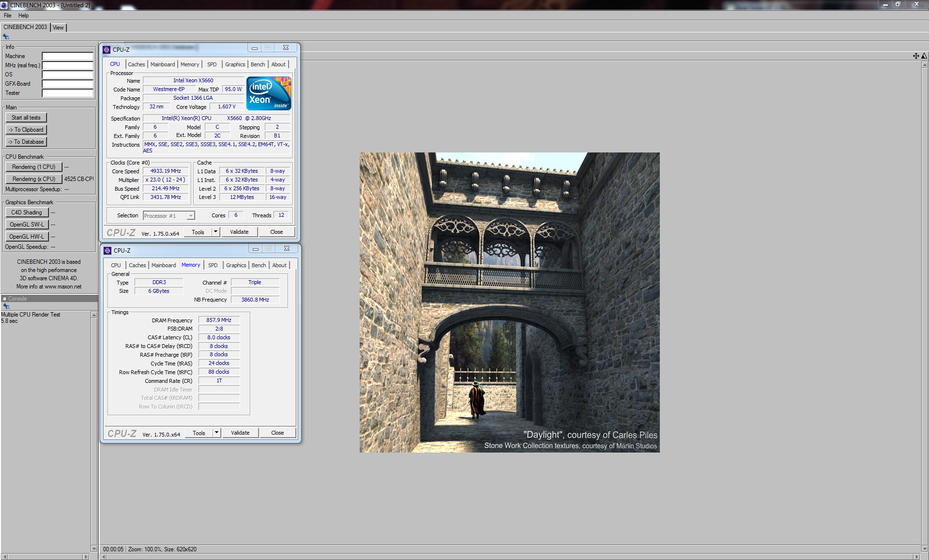929x560 pixels.
Task: Open Memory tab in upper CPU-Z window
Action: (x=190, y=64)
